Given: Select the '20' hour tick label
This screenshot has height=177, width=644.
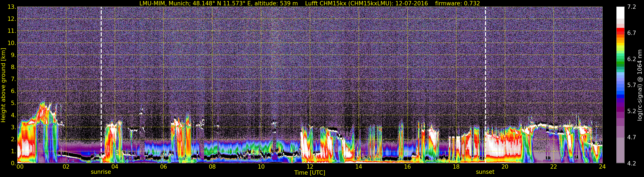Looking at the screenshot, I should 505,167.
